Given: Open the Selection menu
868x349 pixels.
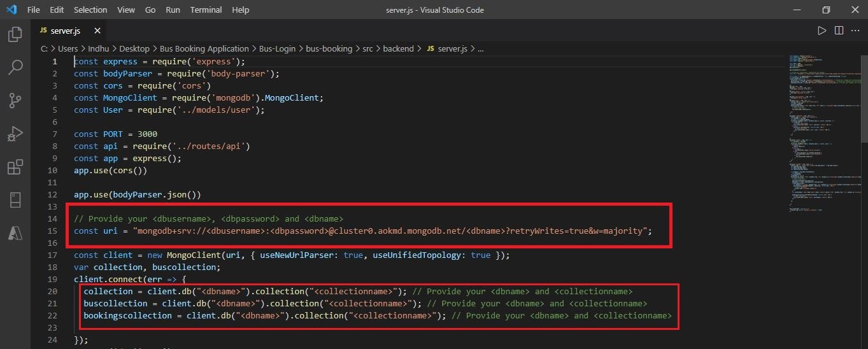Looking at the screenshot, I should [90, 10].
